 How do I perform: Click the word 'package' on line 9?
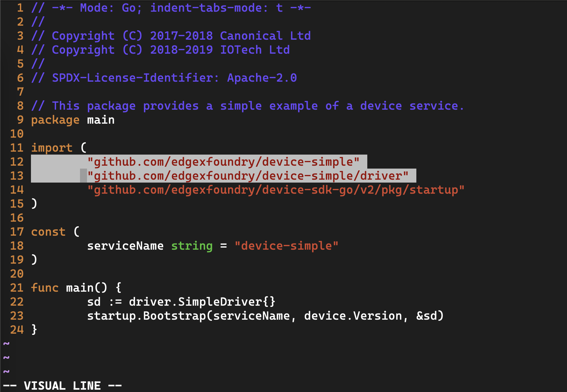click(55, 120)
